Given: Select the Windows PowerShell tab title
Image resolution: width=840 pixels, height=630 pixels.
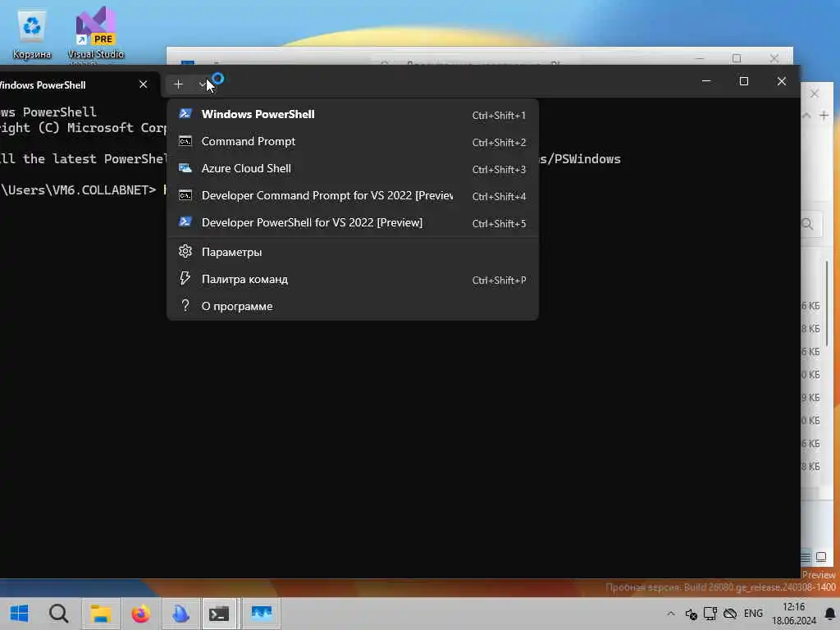Looking at the screenshot, I should (x=43, y=85).
